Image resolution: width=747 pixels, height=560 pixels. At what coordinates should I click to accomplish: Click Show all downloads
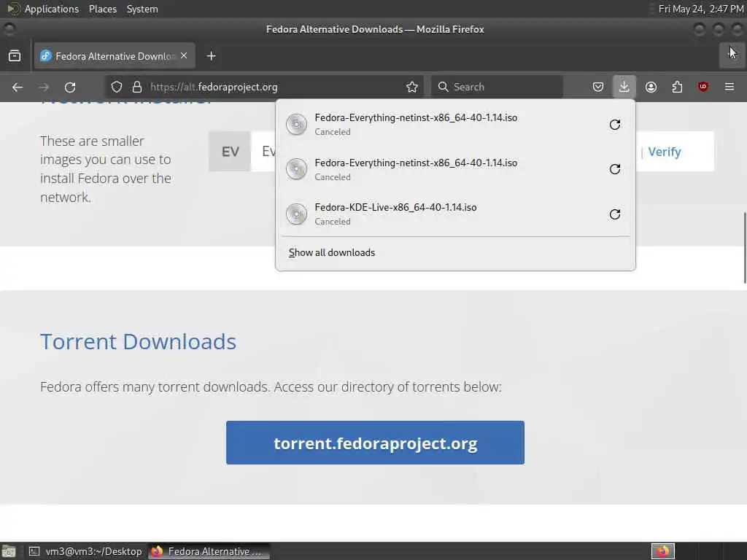332,252
